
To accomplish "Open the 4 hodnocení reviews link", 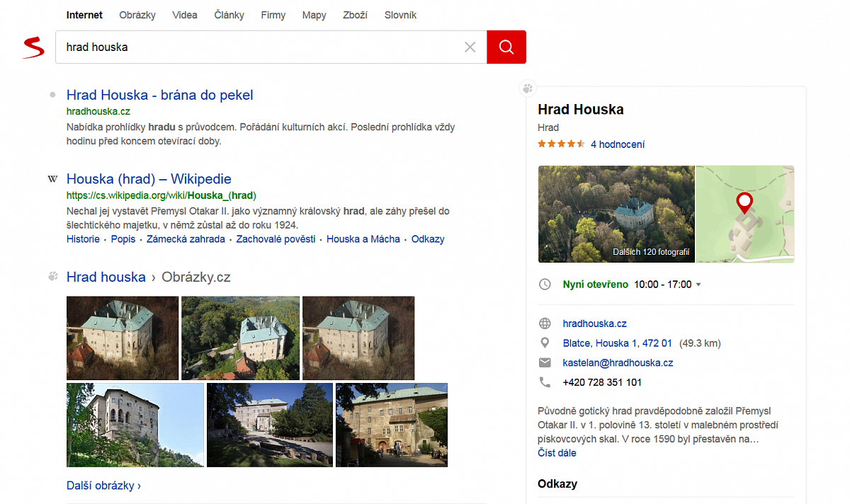I will (618, 144).
